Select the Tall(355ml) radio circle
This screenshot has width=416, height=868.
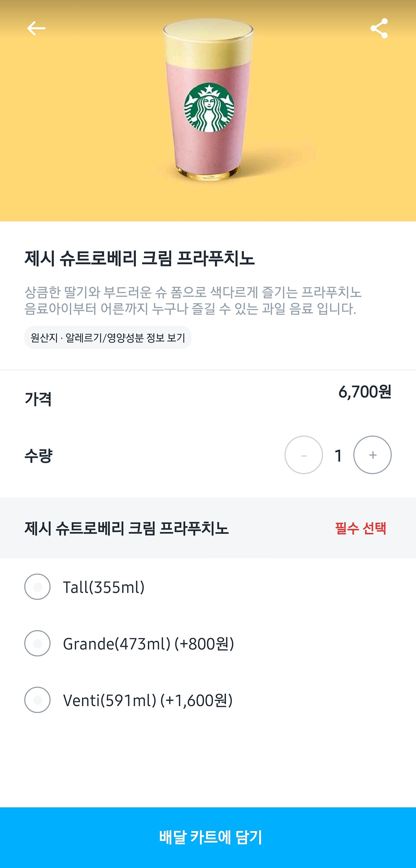point(37,587)
